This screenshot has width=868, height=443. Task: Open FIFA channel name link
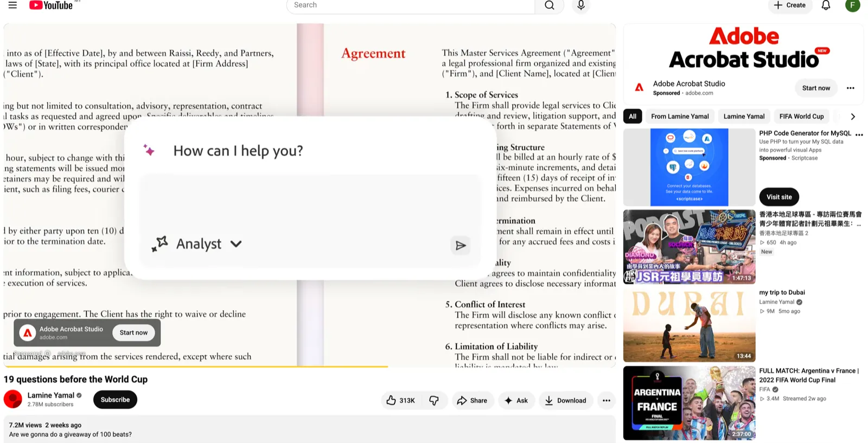[764, 389]
